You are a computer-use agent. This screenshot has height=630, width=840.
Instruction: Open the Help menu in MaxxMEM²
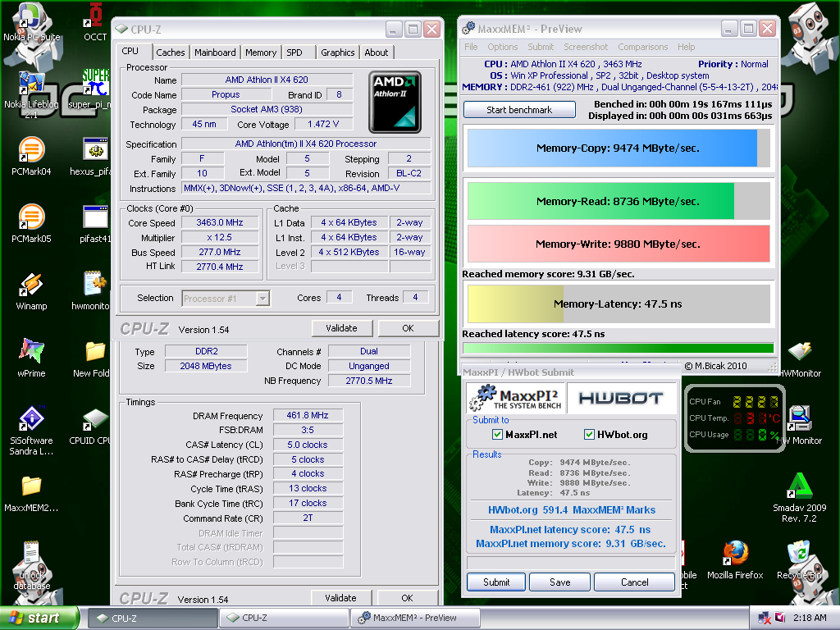(686, 47)
